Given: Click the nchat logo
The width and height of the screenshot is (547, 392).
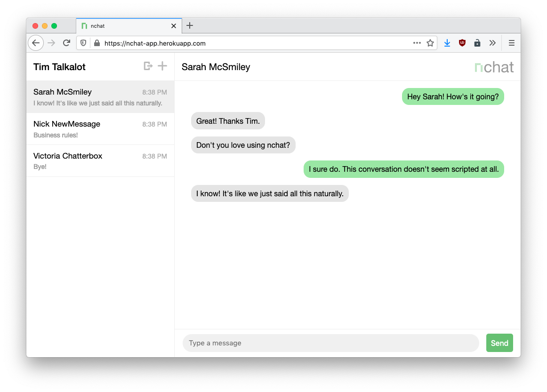Looking at the screenshot, I should coord(494,67).
